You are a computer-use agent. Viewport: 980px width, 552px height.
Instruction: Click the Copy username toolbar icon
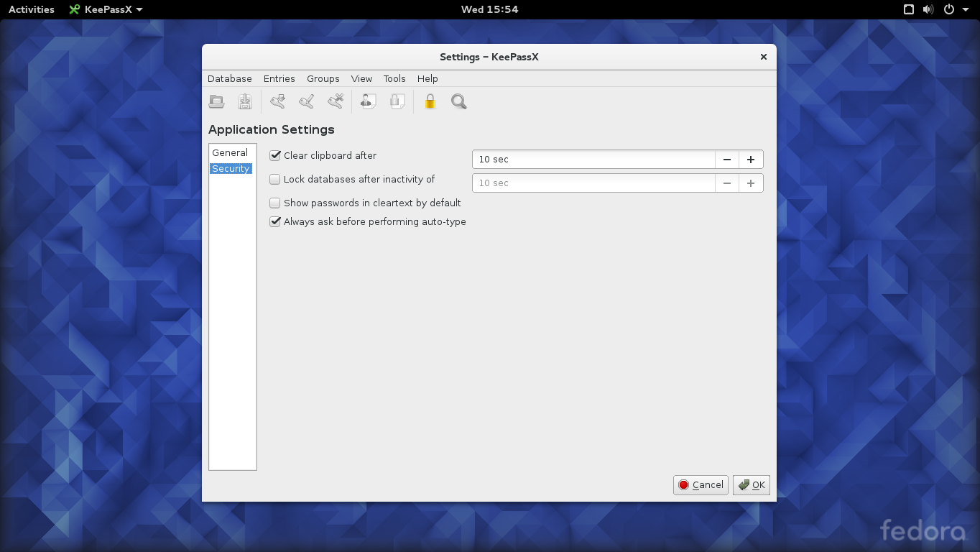(x=369, y=102)
